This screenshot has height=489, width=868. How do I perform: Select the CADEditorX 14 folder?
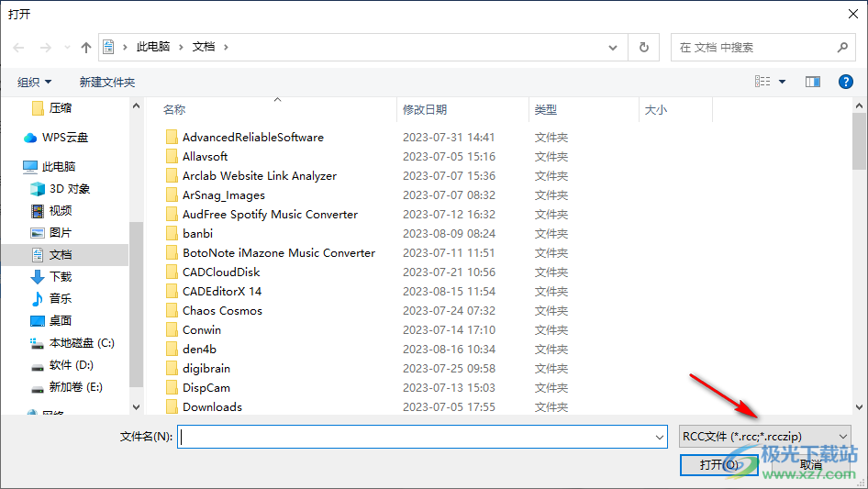tap(222, 292)
